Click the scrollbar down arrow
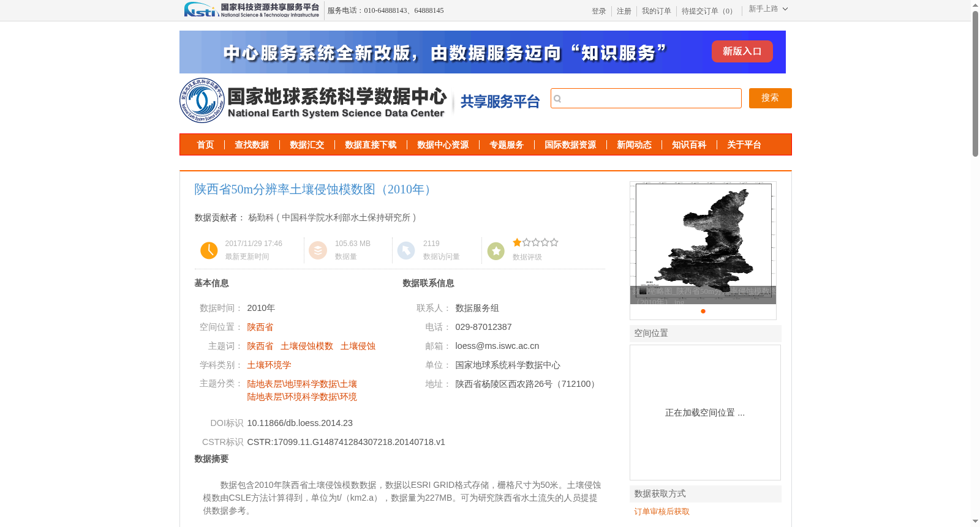This screenshot has width=980, height=527. coord(975,521)
